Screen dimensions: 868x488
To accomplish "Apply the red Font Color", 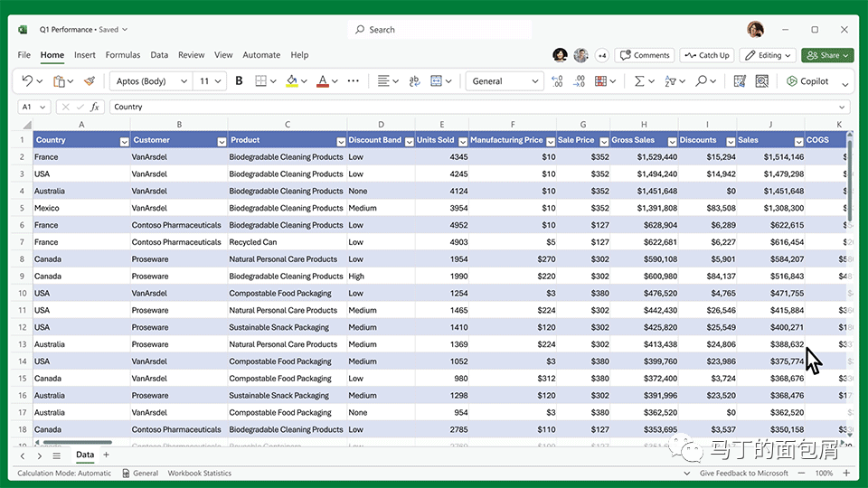I will pyautogui.click(x=322, y=81).
